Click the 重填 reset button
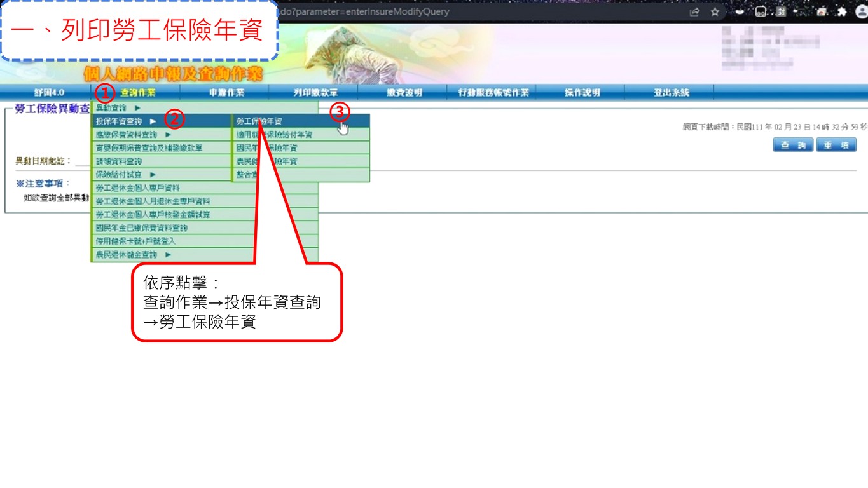 [x=836, y=145]
